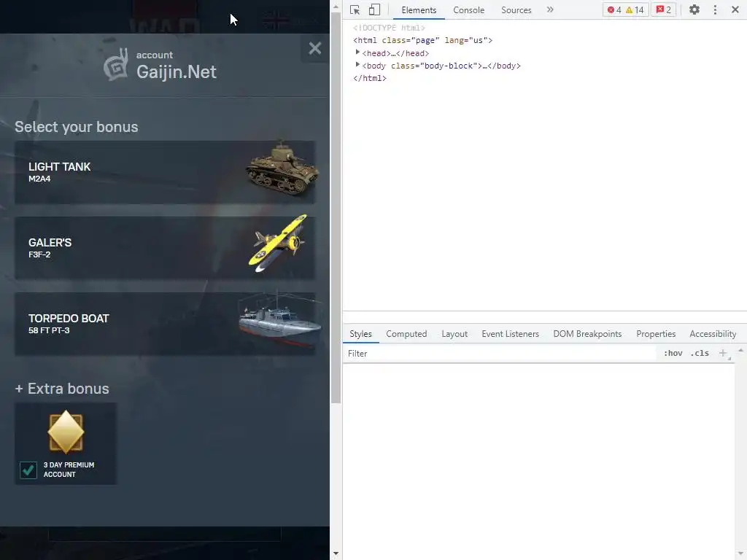This screenshot has width=747, height=560.
Task: Click the issues counter showing 2
Action: pyautogui.click(x=664, y=9)
